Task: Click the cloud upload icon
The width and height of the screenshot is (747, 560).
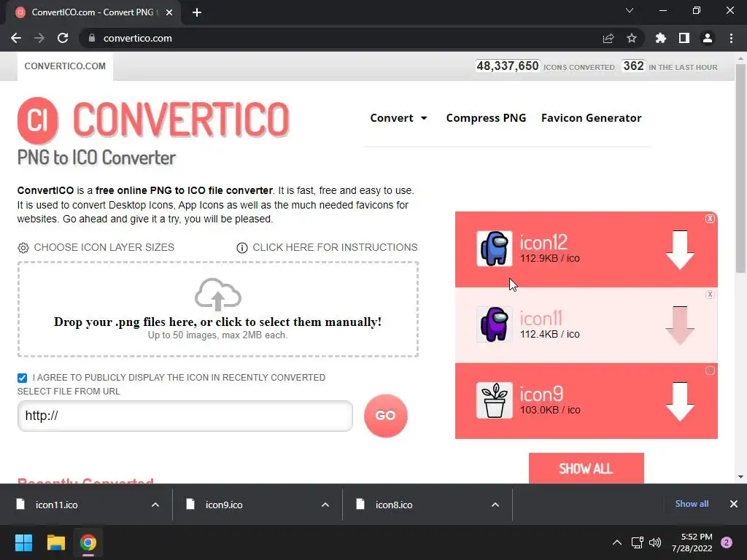Action: tap(218, 295)
